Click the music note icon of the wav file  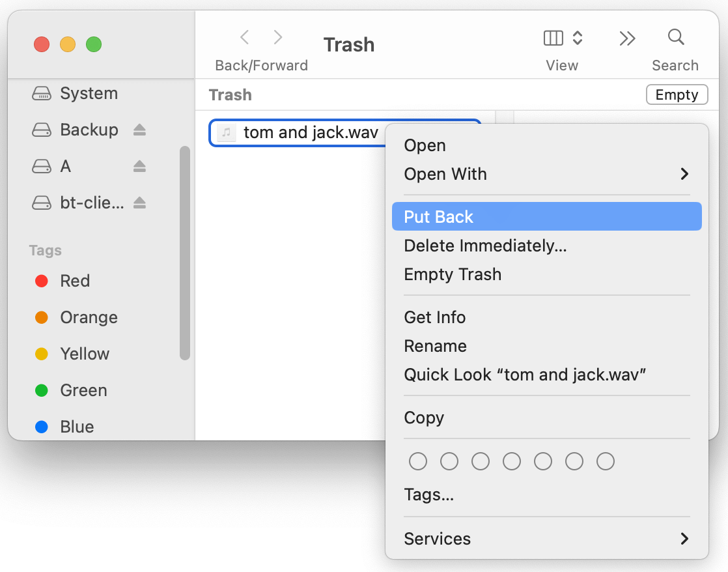pos(225,132)
